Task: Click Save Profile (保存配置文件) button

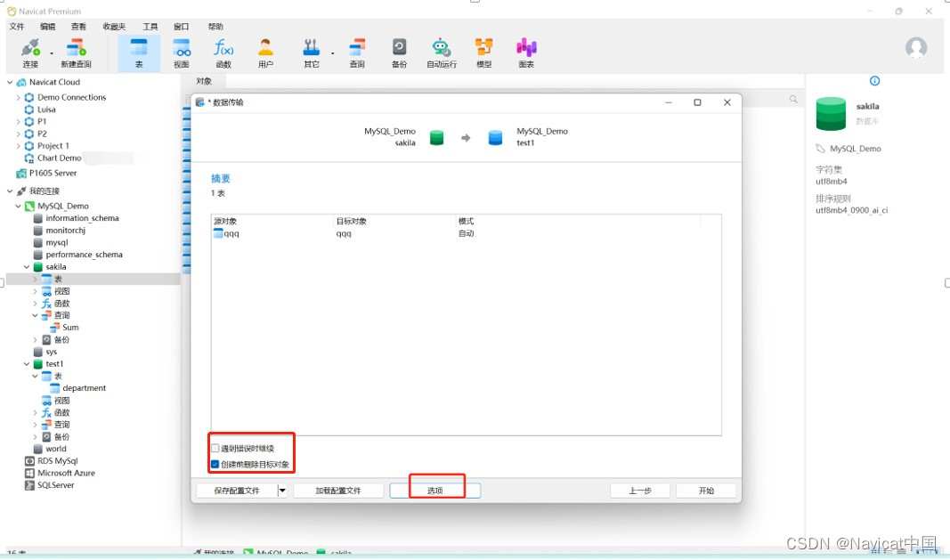Action: (237, 491)
